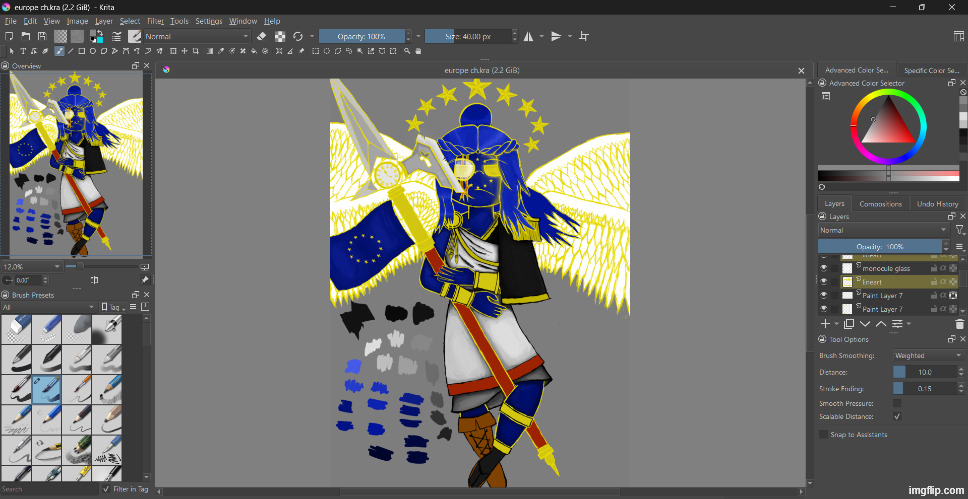Screen dimensions: 968x499
Task: Select the Rectangle tool
Action: pyautogui.click(x=81, y=51)
